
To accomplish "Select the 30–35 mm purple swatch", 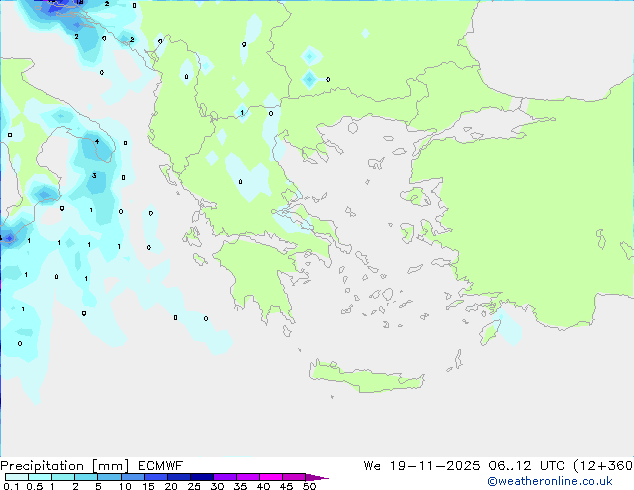I will point(224,477).
